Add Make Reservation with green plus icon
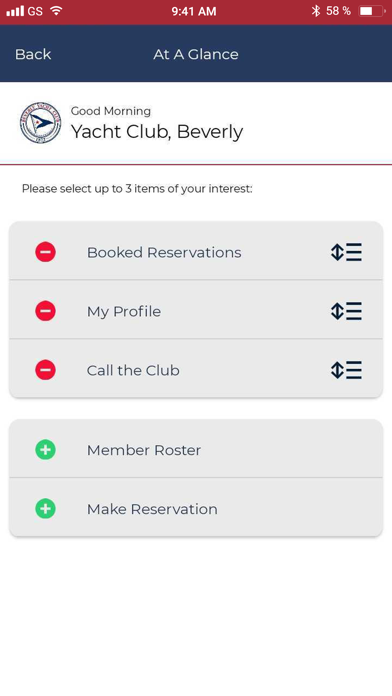This screenshot has width=392, height=696. (x=45, y=509)
